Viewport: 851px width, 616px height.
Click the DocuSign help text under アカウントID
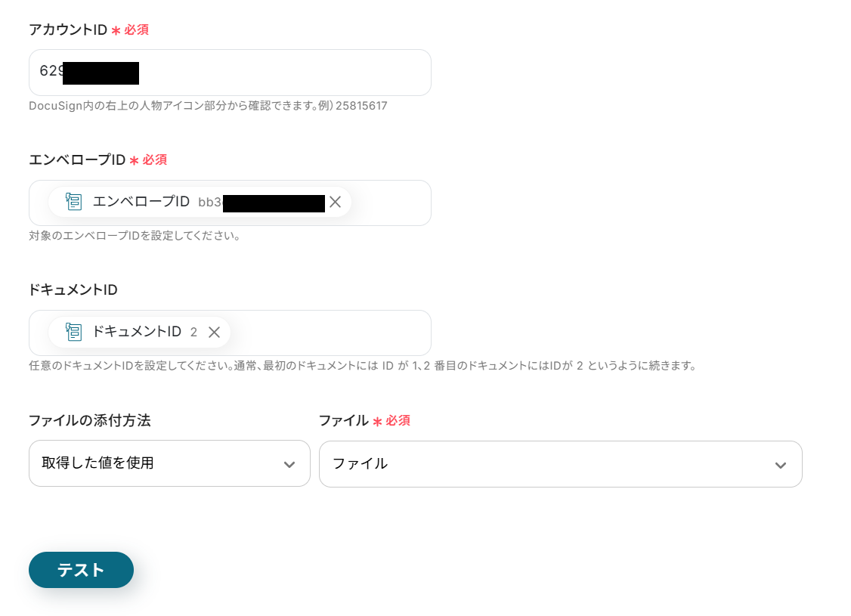[208, 106]
